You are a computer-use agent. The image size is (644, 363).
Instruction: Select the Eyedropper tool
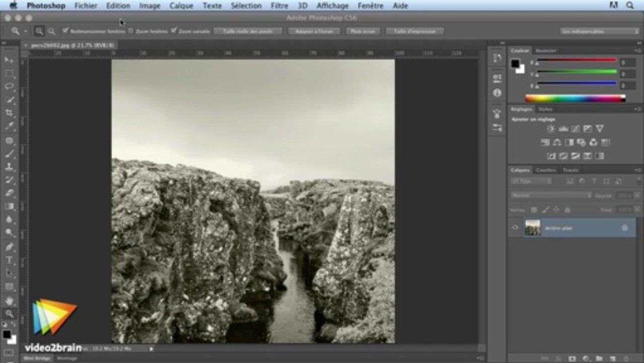tap(9, 126)
